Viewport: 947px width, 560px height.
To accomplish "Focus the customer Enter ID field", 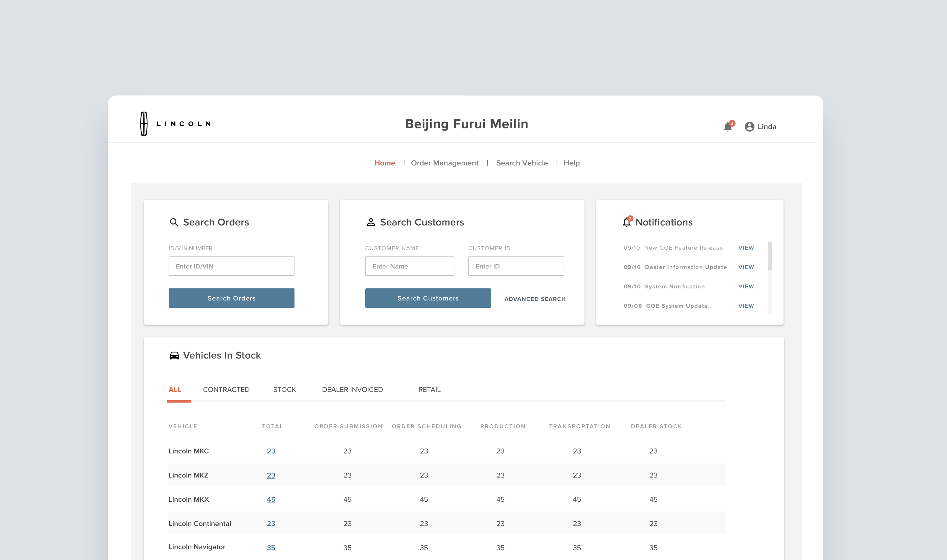I will coord(516,266).
